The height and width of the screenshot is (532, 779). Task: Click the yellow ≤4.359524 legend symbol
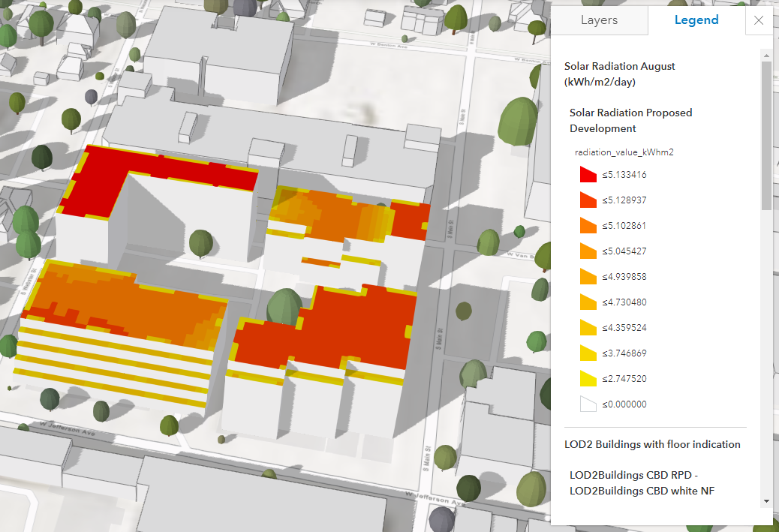(588, 327)
